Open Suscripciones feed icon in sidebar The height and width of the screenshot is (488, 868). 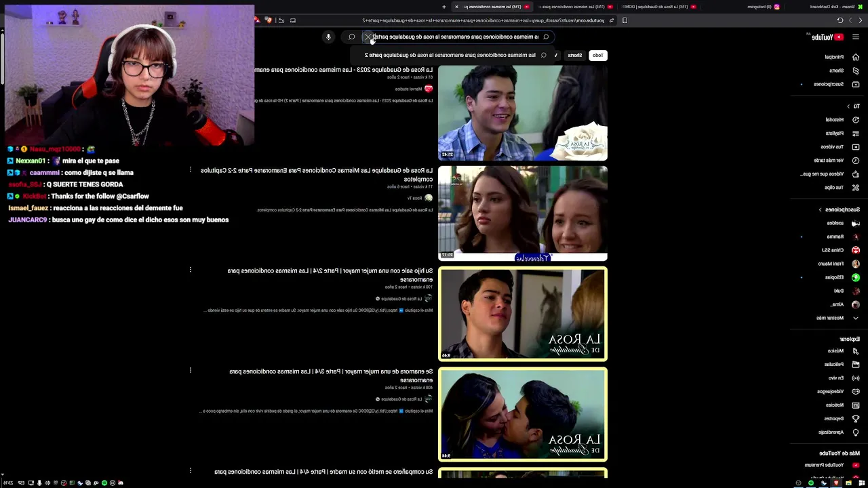coord(856,84)
